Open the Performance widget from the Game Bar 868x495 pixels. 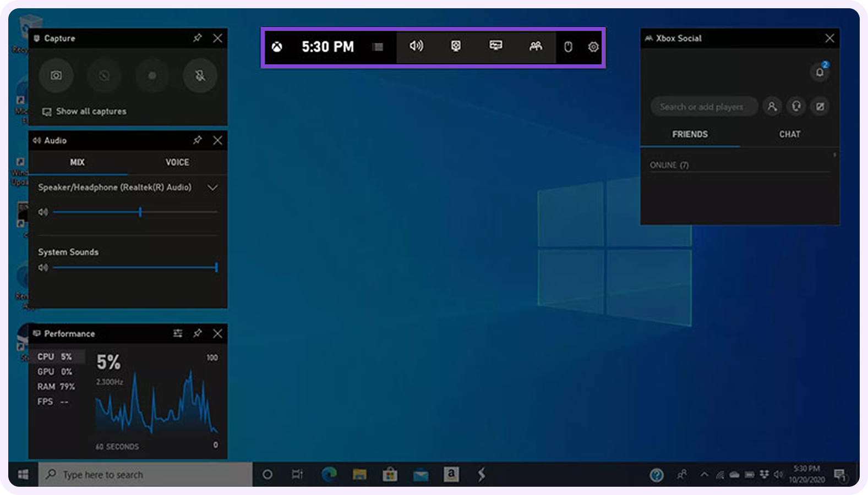pos(496,46)
